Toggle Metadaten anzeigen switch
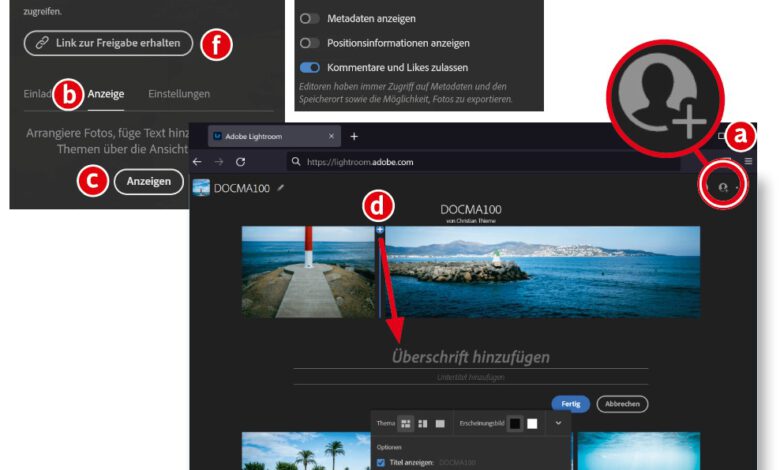Viewport: 780px width, 470px height. point(309,18)
